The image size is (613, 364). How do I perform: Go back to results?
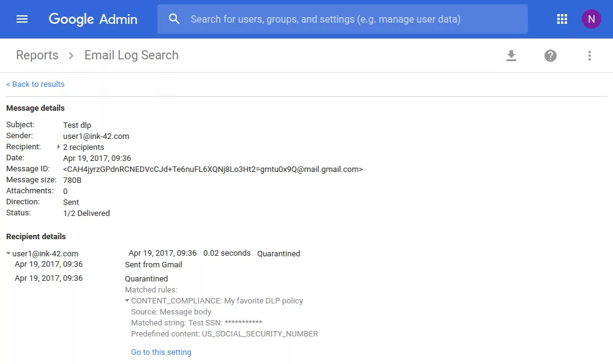click(x=35, y=84)
